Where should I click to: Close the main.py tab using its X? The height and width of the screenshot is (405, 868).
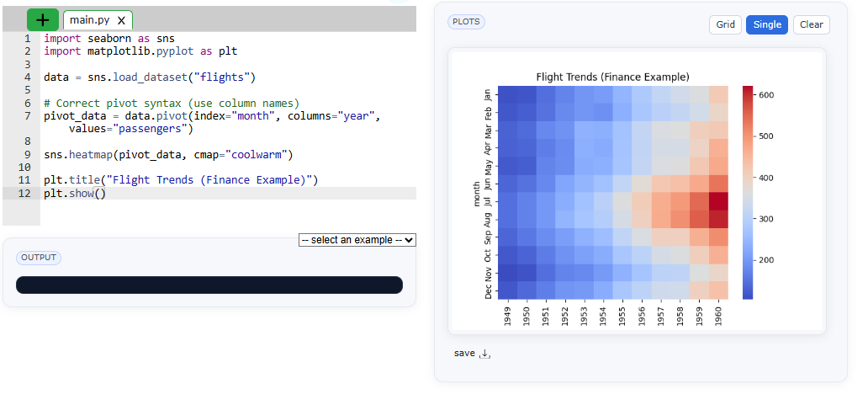(x=121, y=20)
